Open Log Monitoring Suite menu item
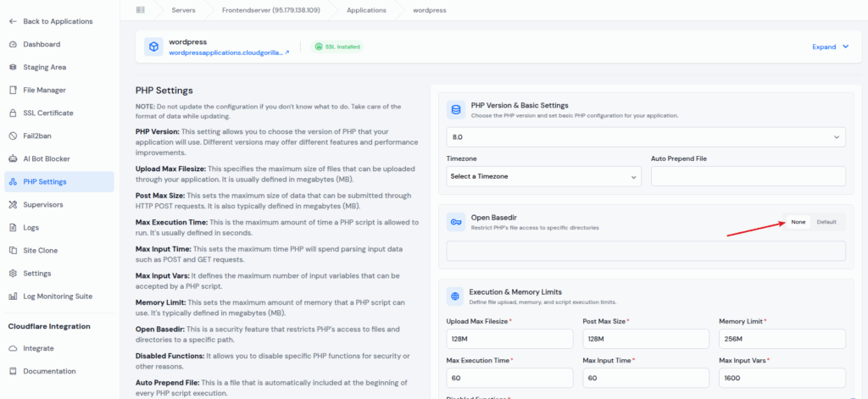 (59, 296)
